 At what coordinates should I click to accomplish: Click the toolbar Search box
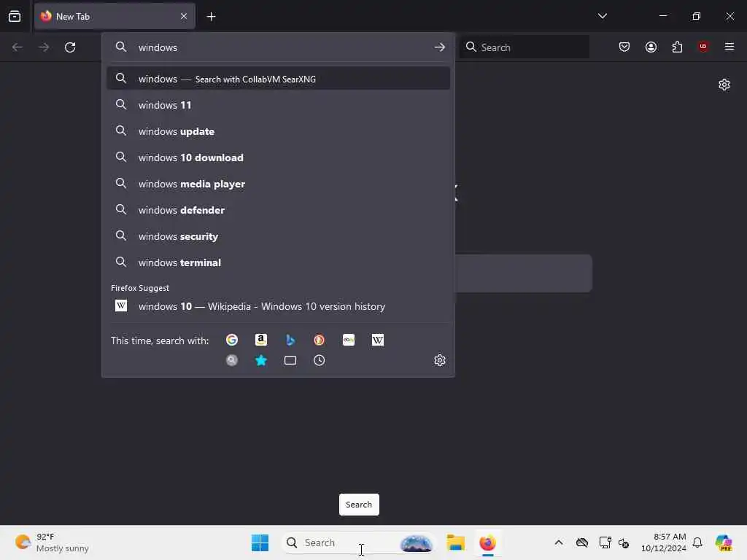525,47
